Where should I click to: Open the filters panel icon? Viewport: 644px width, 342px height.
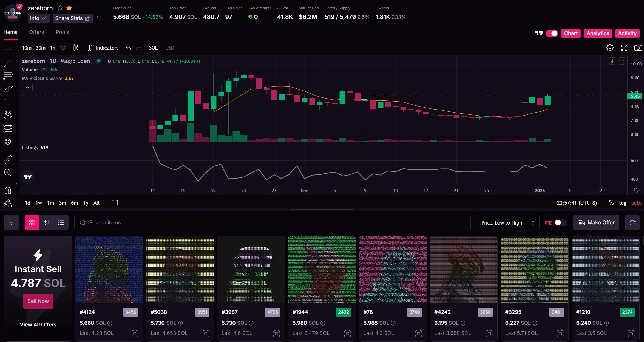click(12, 223)
